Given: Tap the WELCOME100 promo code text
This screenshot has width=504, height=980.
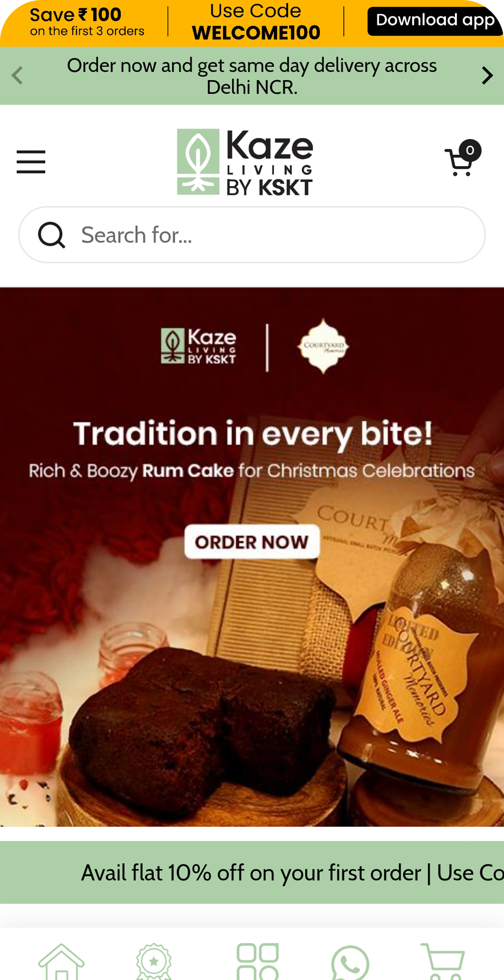Looking at the screenshot, I should (256, 33).
